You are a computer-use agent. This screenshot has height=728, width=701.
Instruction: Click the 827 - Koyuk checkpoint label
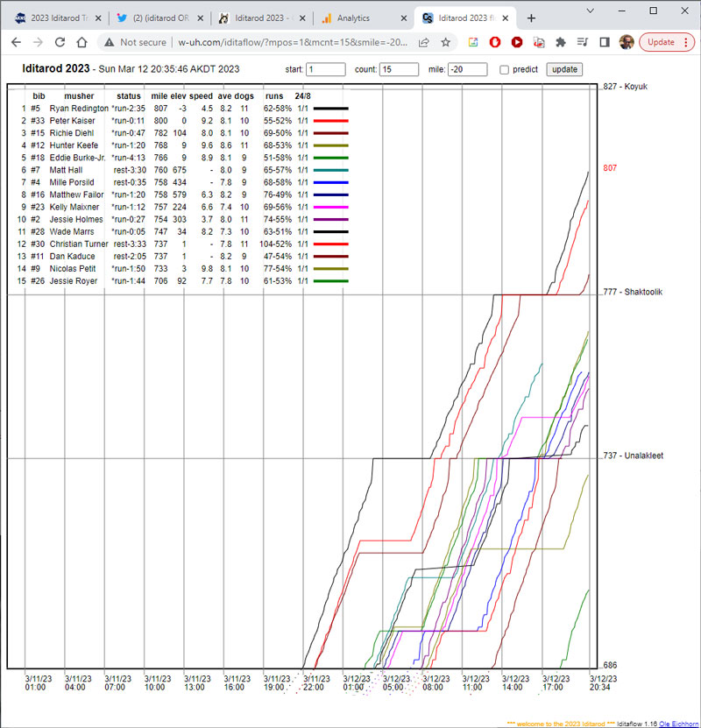click(x=625, y=87)
